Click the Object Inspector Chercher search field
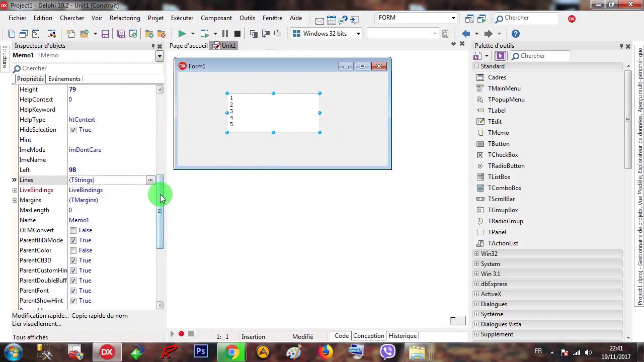The width and height of the screenshot is (644, 362). [88, 68]
